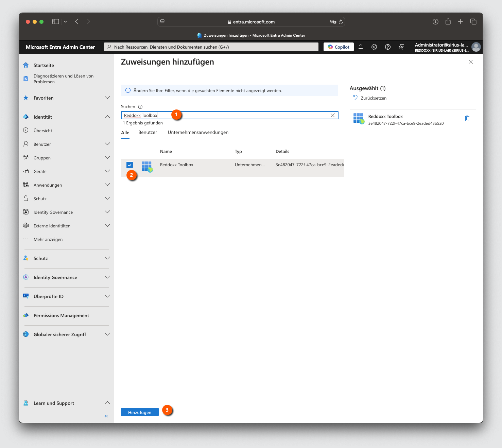The width and height of the screenshot is (502, 448).
Task: Click Reddoxx Toolbox name in results row
Action: tap(176, 165)
